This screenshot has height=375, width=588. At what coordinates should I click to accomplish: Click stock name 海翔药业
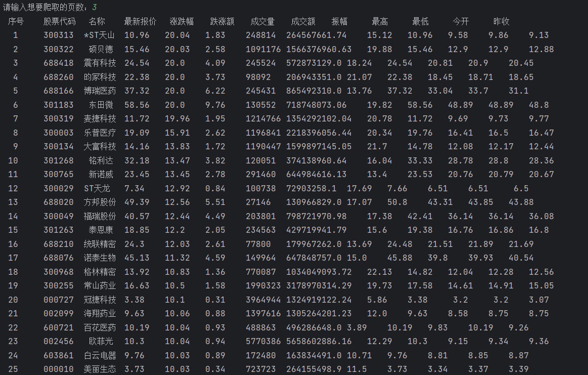(100, 314)
